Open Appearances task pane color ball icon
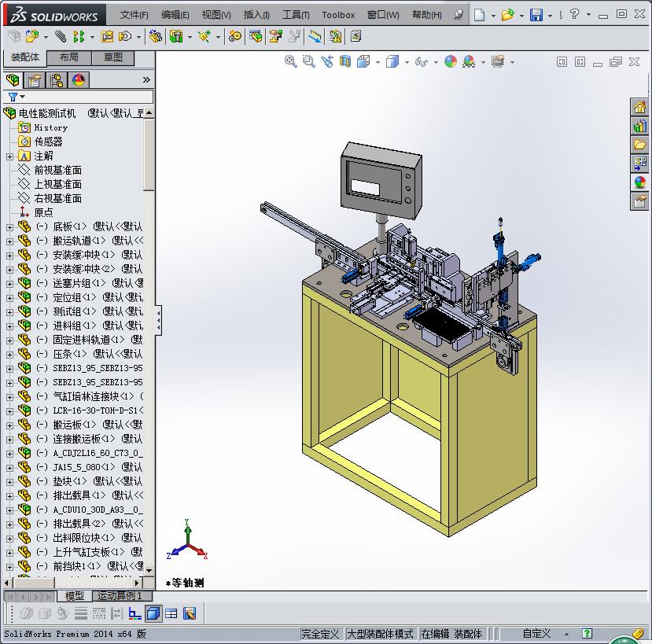 click(639, 182)
